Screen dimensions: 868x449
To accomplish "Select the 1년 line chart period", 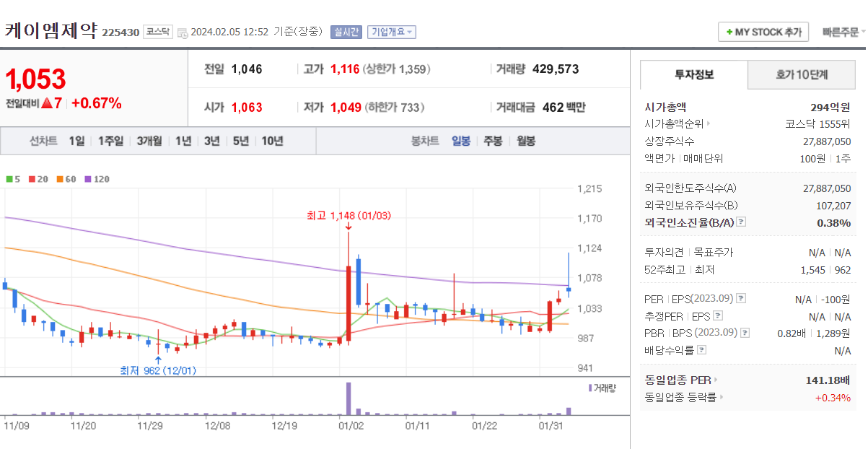I will (x=183, y=141).
